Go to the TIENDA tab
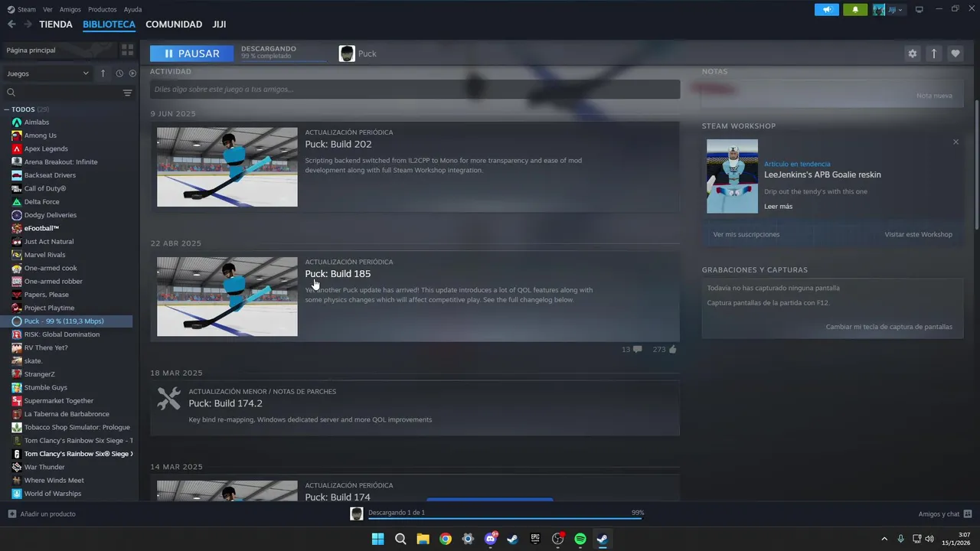 click(x=56, y=24)
